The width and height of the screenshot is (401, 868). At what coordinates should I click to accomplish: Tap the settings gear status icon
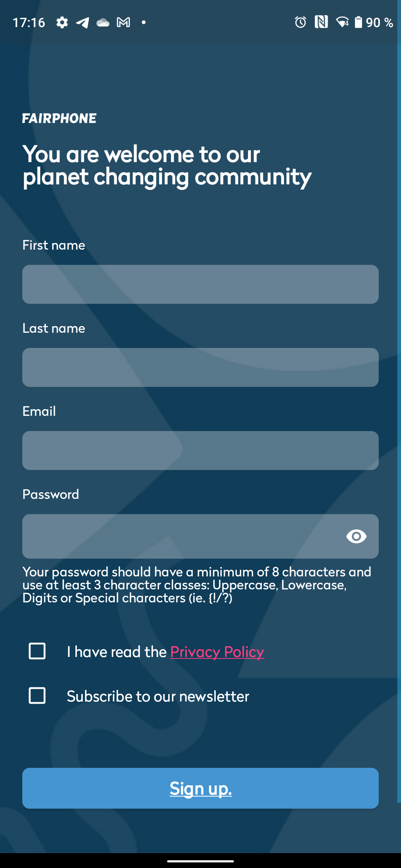(x=62, y=23)
